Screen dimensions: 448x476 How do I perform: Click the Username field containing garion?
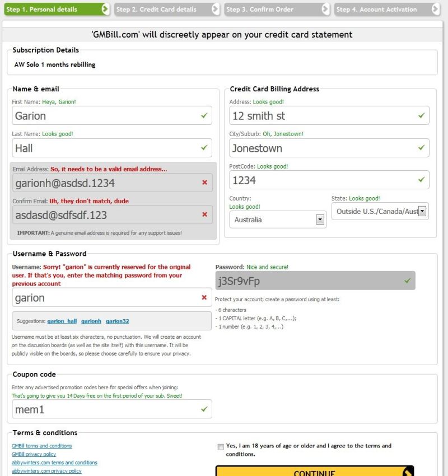pyautogui.click(x=112, y=297)
